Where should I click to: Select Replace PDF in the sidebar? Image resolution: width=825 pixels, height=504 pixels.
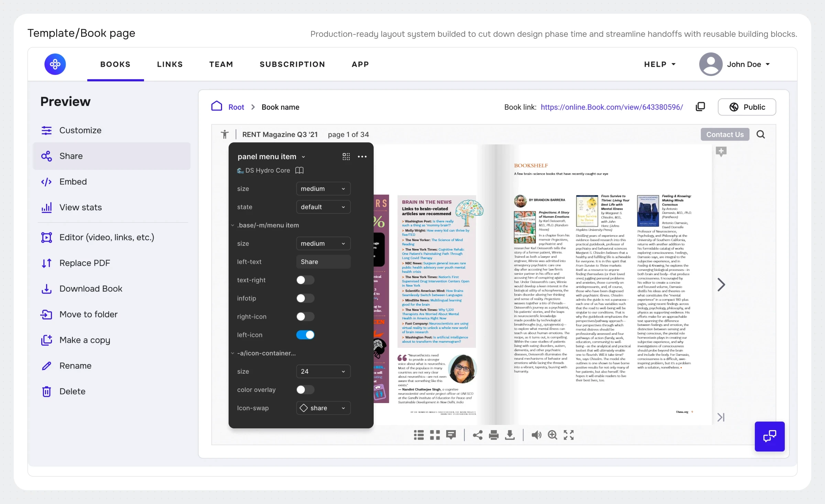112,263
